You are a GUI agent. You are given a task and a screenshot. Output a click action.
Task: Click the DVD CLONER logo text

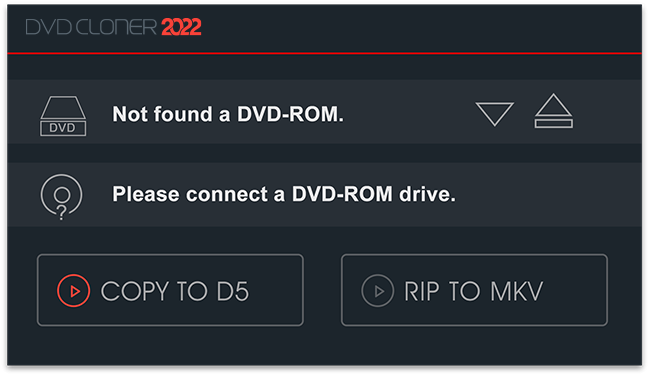(91, 27)
